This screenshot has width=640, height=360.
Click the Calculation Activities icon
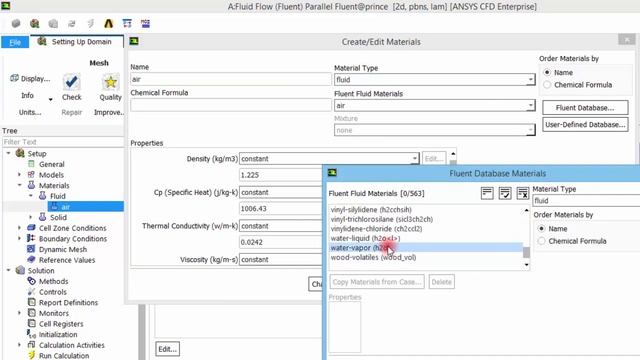(x=31, y=344)
